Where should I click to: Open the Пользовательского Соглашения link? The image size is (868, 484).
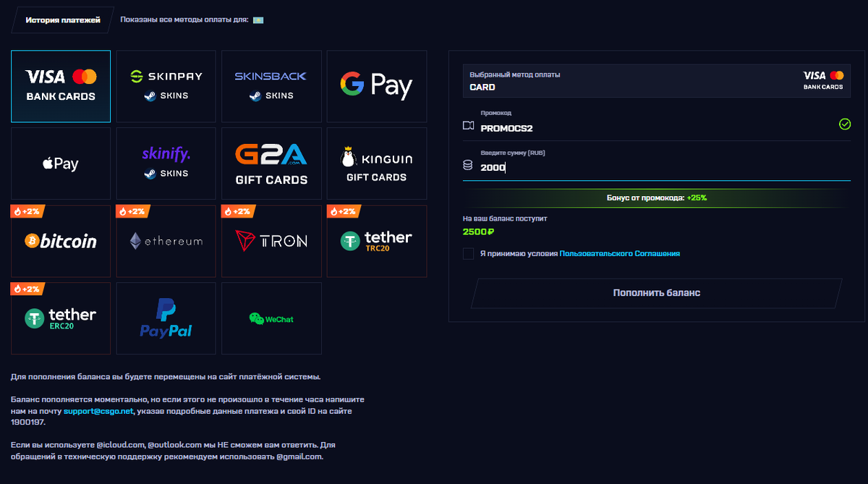point(620,254)
